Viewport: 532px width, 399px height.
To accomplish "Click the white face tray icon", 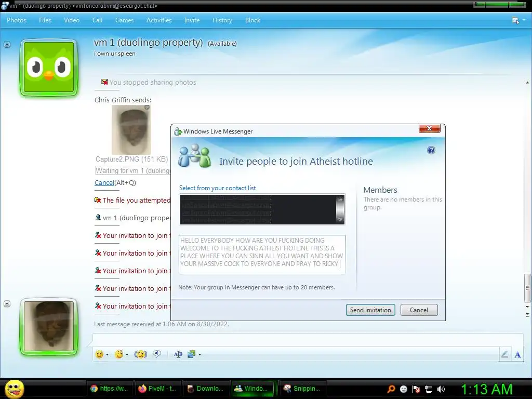I will (x=403, y=389).
